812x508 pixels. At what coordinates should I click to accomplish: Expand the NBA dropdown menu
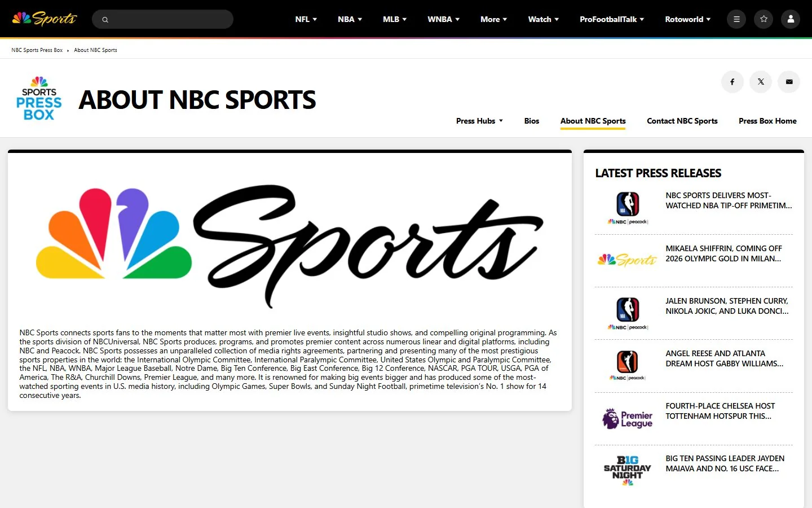click(350, 19)
